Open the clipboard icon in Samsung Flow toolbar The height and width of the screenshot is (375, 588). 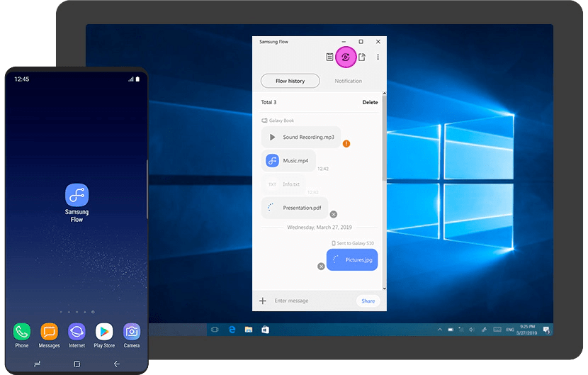click(329, 57)
